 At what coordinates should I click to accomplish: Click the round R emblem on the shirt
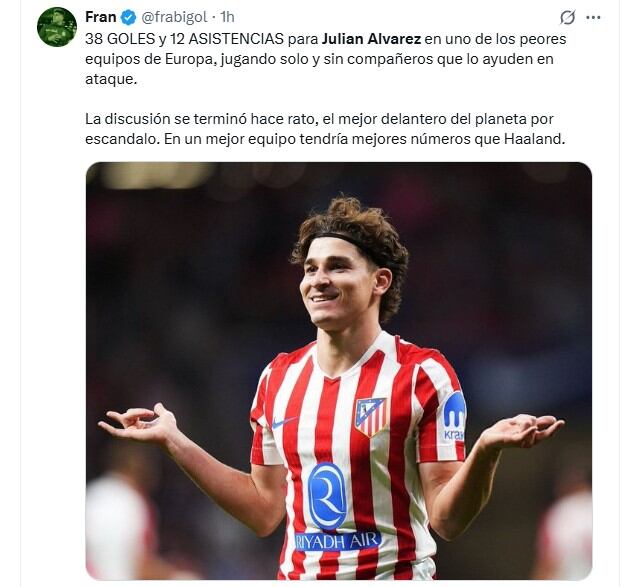pyautogui.click(x=327, y=496)
